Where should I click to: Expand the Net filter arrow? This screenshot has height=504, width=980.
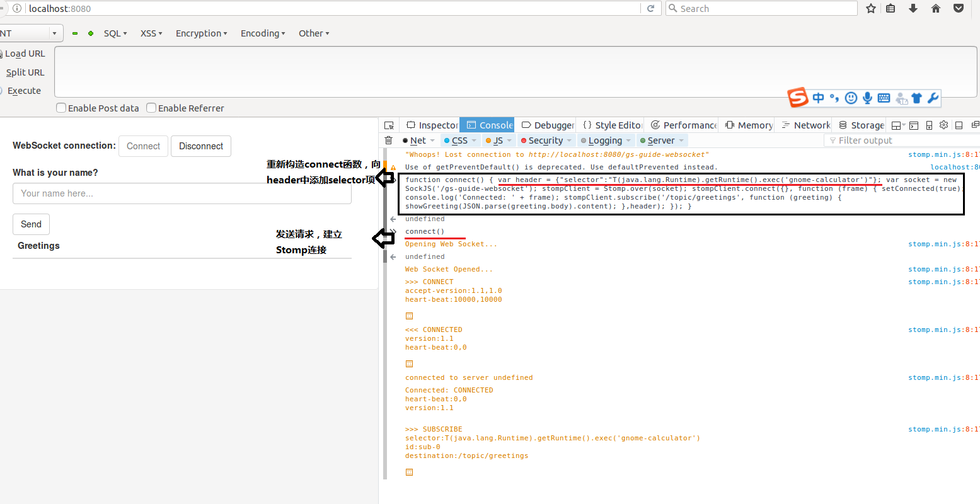[432, 140]
